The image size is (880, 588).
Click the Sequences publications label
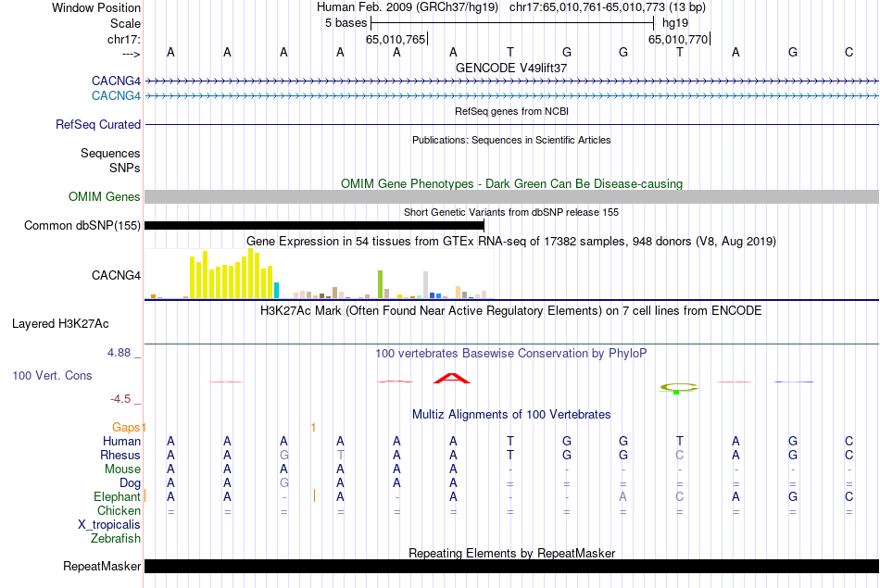pos(110,153)
